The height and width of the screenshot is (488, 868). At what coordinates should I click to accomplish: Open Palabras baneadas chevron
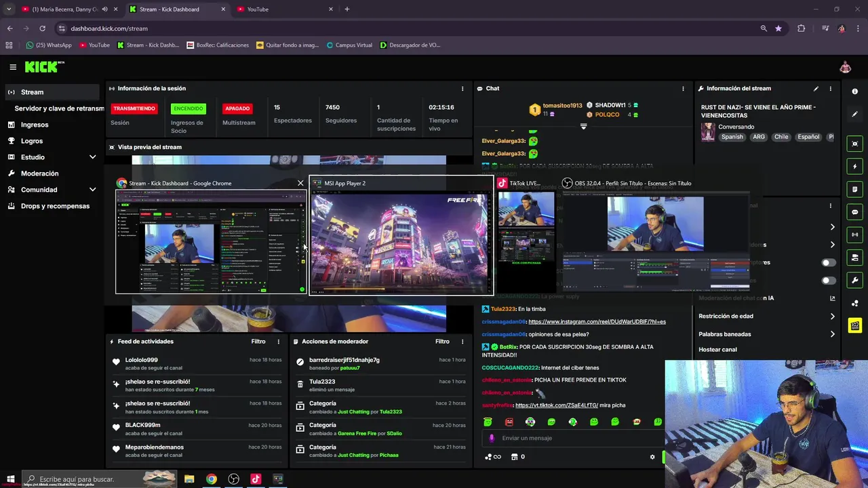point(833,334)
